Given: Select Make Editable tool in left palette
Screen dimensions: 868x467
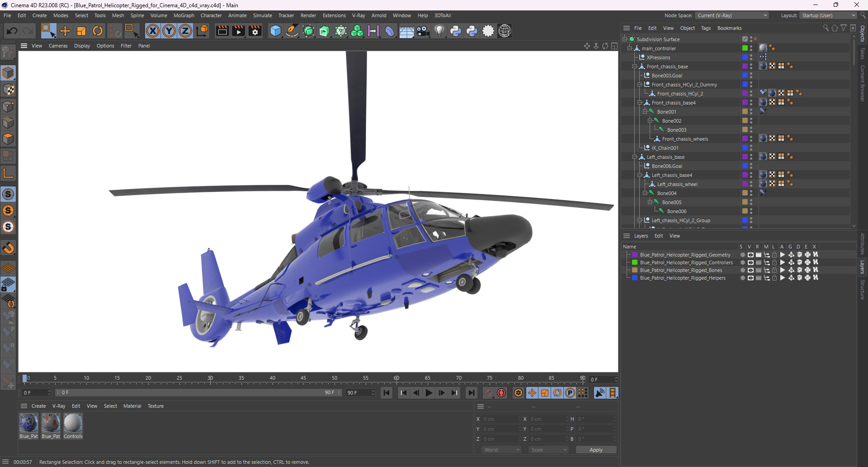Looking at the screenshot, I should pos(8,52).
